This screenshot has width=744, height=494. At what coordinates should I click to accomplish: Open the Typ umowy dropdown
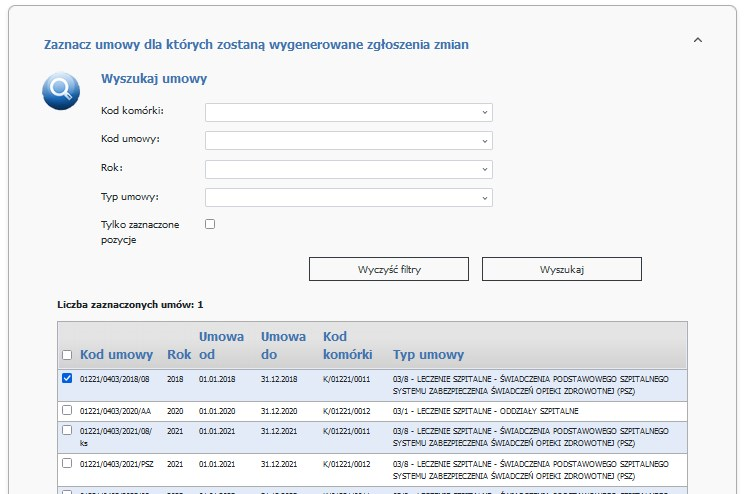(348, 197)
